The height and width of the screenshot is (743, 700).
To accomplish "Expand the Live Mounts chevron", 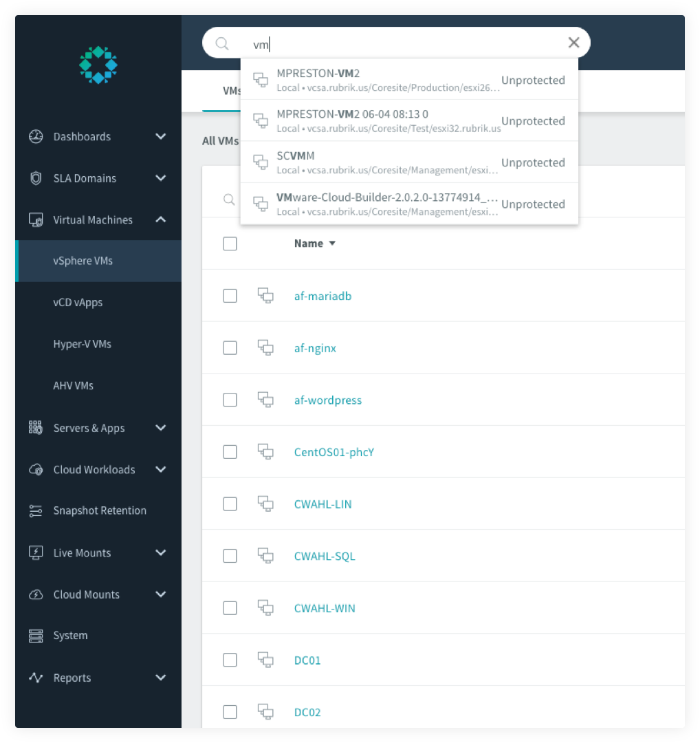I will [x=161, y=552].
